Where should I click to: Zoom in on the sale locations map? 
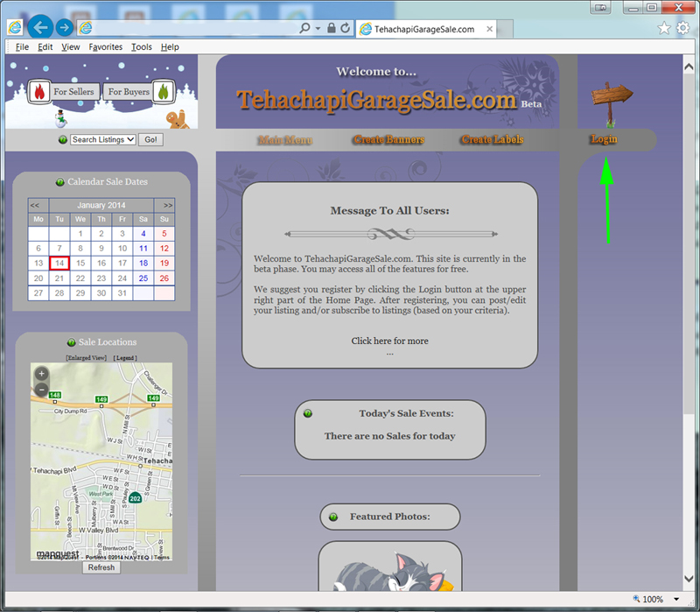[x=41, y=374]
